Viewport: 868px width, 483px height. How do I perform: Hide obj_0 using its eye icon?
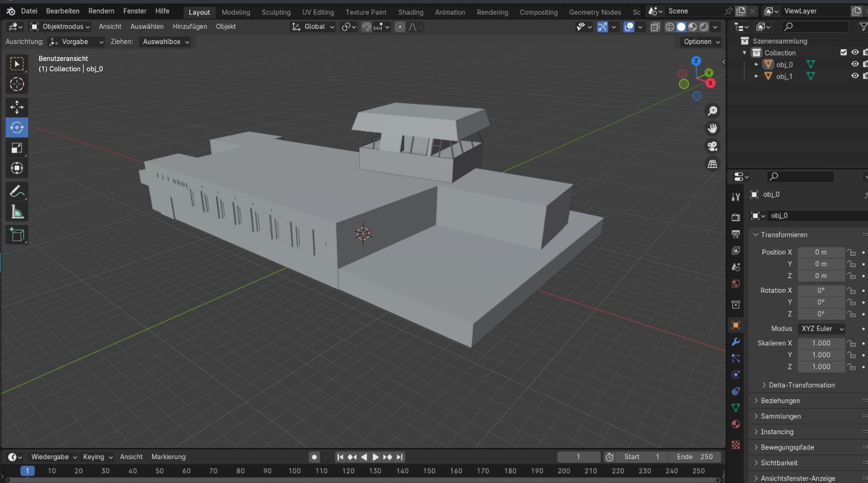pos(854,64)
